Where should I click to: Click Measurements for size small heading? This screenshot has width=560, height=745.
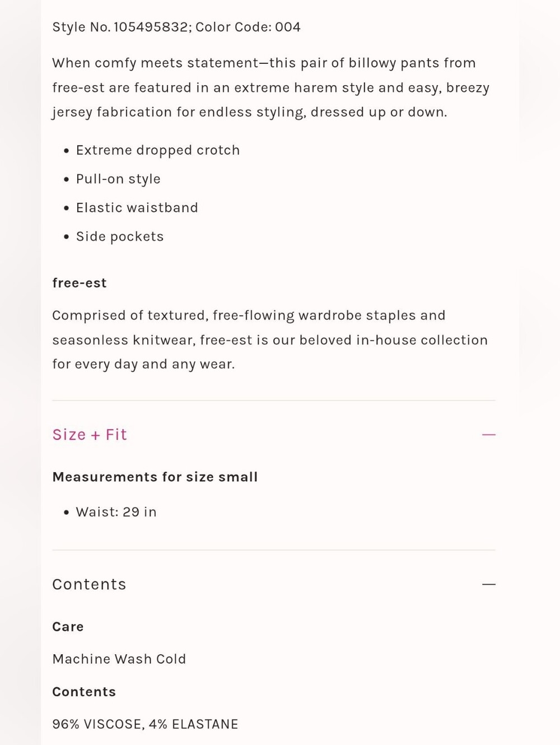point(155,477)
